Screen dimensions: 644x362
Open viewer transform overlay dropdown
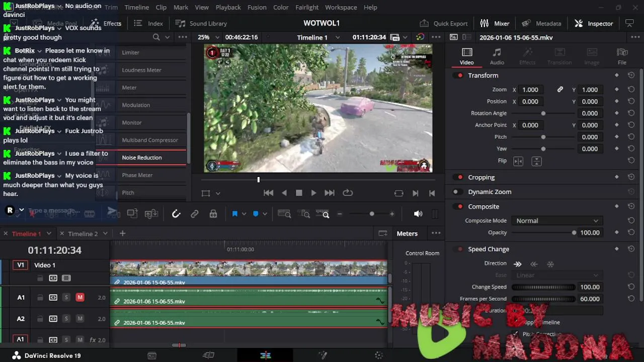coord(218,193)
